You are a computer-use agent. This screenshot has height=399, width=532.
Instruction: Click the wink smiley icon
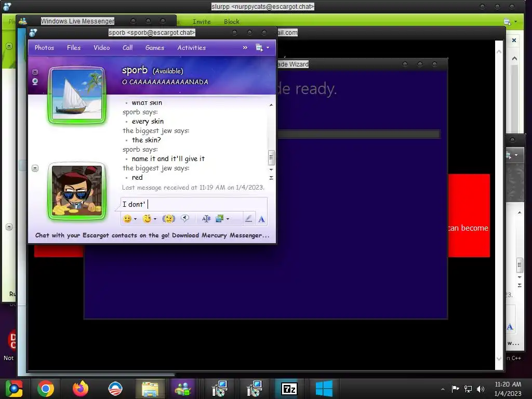tap(147, 219)
